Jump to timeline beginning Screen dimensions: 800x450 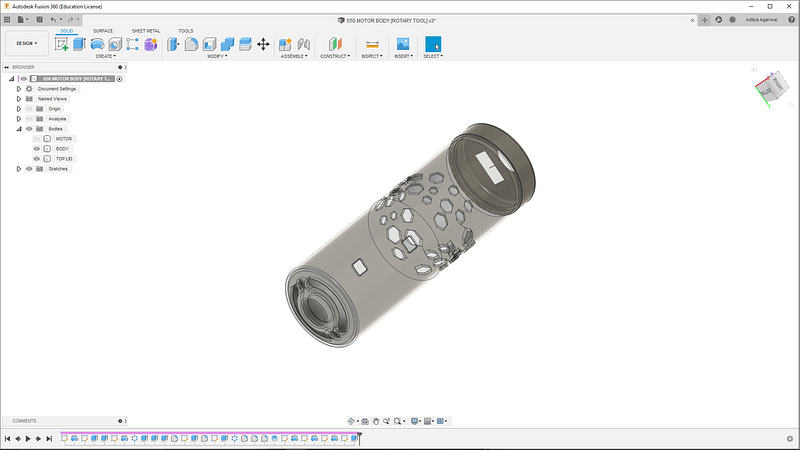point(8,439)
